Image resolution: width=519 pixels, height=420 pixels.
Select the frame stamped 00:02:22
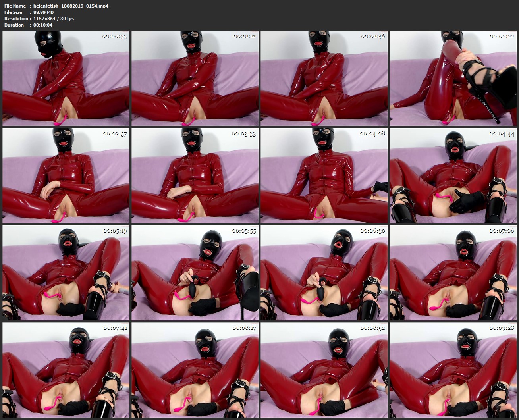pos(453,78)
